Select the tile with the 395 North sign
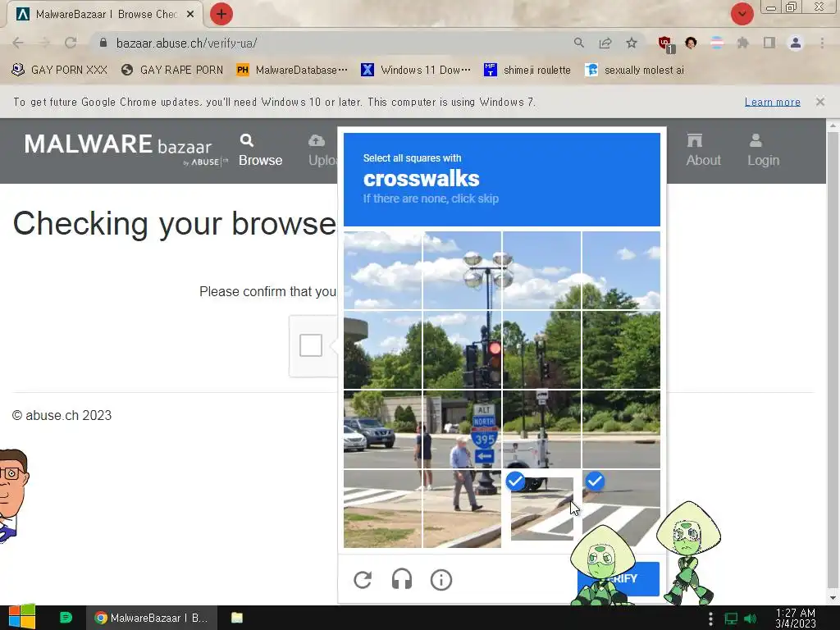The width and height of the screenshot is (840, 630). 463,429
